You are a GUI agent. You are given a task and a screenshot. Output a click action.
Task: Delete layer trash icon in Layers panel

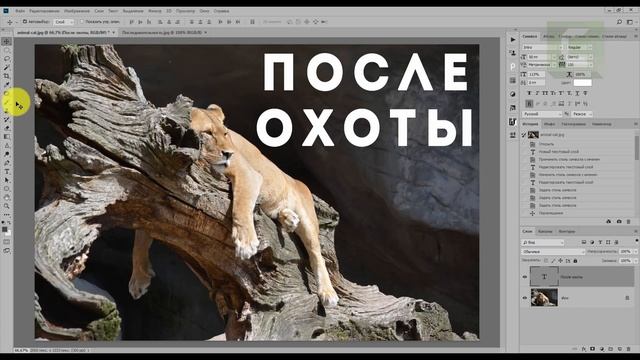tap(629, 349)
